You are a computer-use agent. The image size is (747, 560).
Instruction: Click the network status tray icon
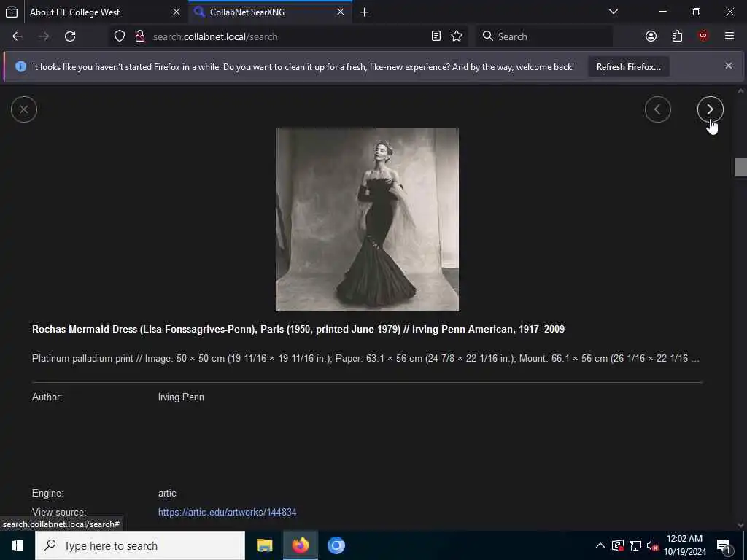pos(635,545)
